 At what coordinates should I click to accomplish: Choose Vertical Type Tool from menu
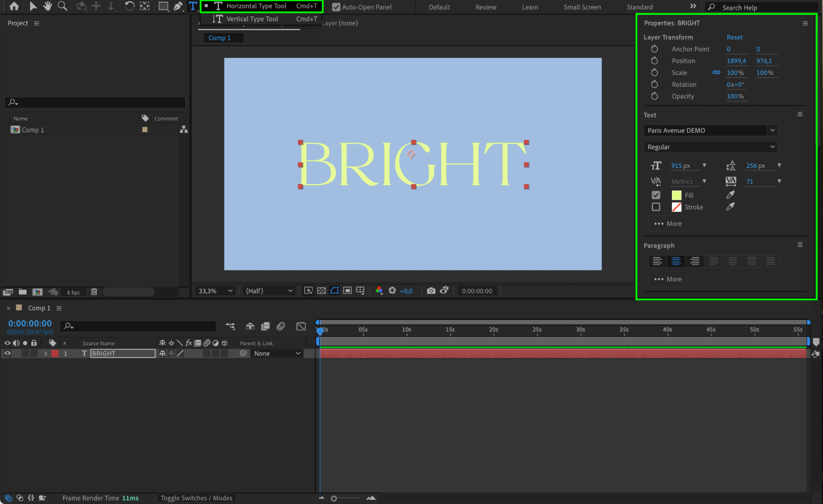[252, 19]
